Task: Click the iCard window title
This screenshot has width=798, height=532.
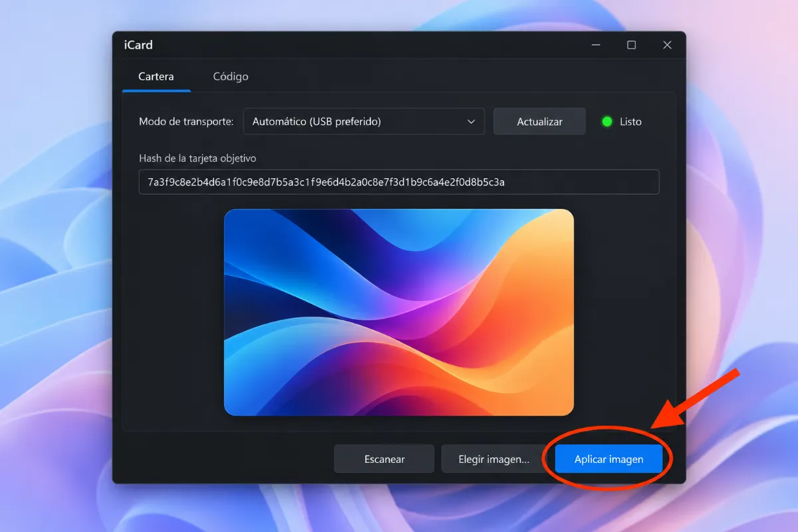Action: coord(138,45)
